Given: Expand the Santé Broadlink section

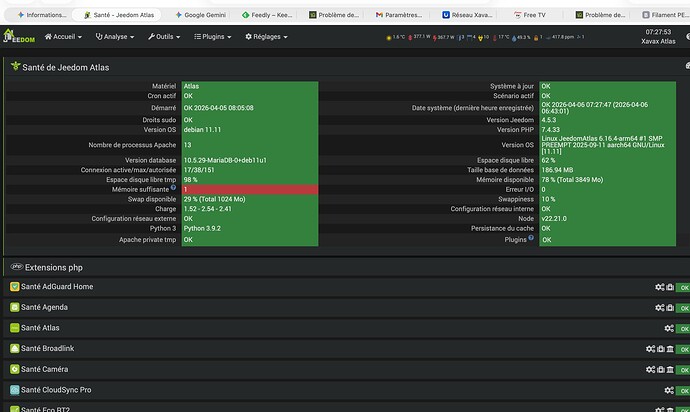Looking at the screenshot, I should [x=48, y=348].
